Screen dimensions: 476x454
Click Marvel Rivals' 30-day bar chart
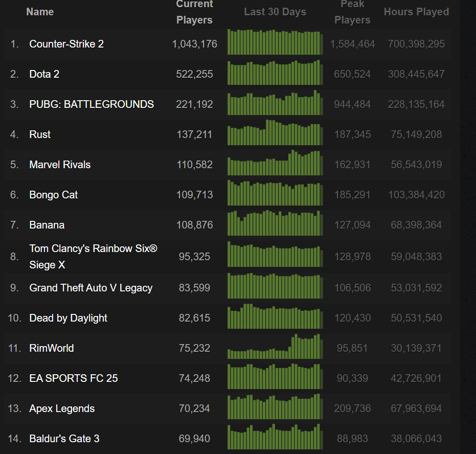click(275, 163)
